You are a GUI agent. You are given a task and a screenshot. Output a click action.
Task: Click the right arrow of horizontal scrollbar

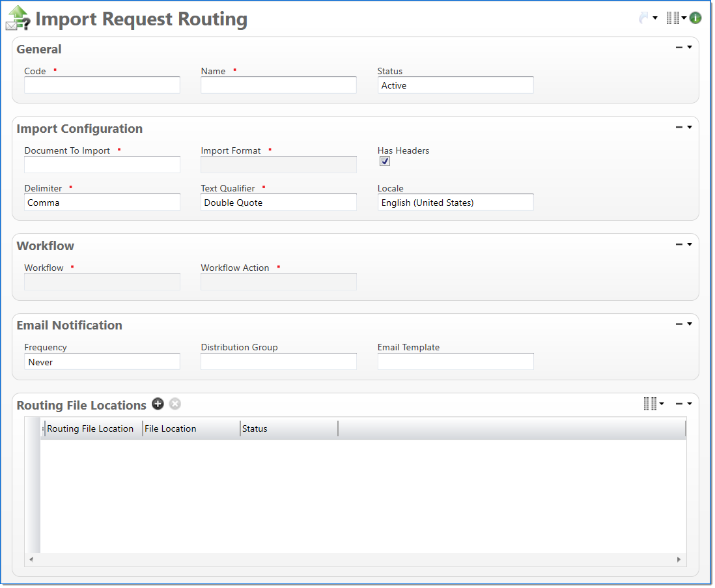coord(679,559)
